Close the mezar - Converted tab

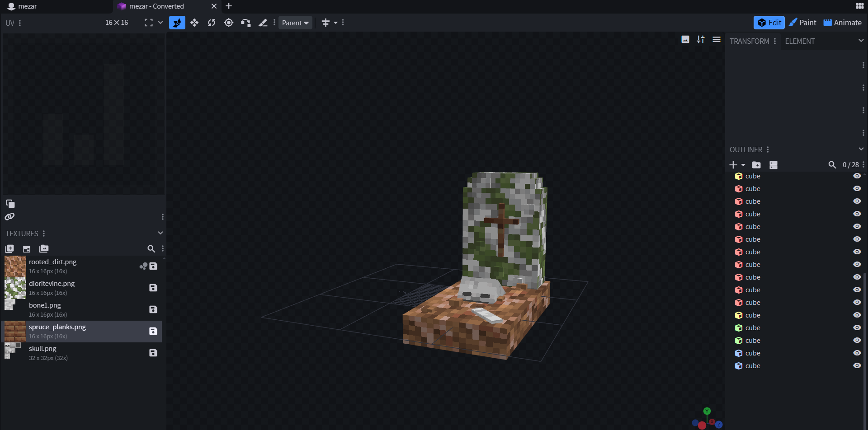point(214,6)
